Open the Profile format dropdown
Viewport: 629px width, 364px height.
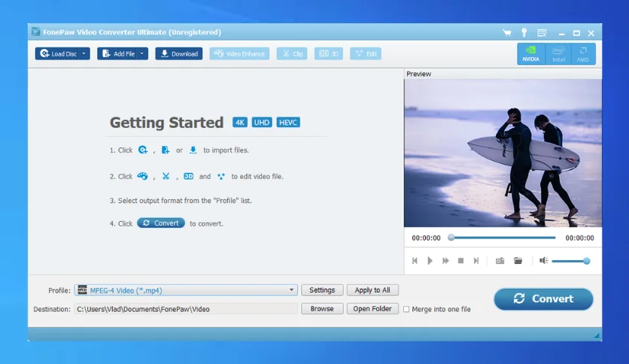point(186,290)
